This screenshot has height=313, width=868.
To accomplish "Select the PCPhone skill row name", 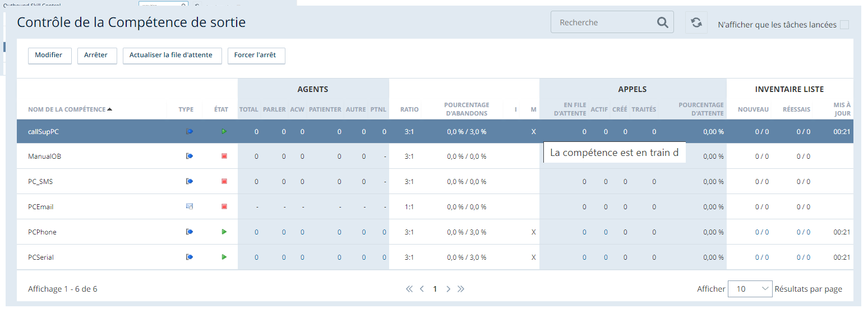I will [x=42, y=232].
